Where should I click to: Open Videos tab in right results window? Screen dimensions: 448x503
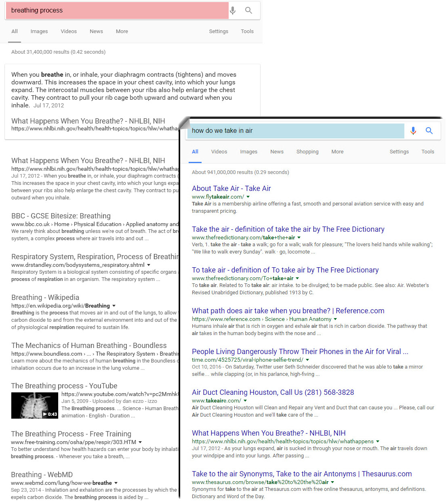tap(219, 152)
